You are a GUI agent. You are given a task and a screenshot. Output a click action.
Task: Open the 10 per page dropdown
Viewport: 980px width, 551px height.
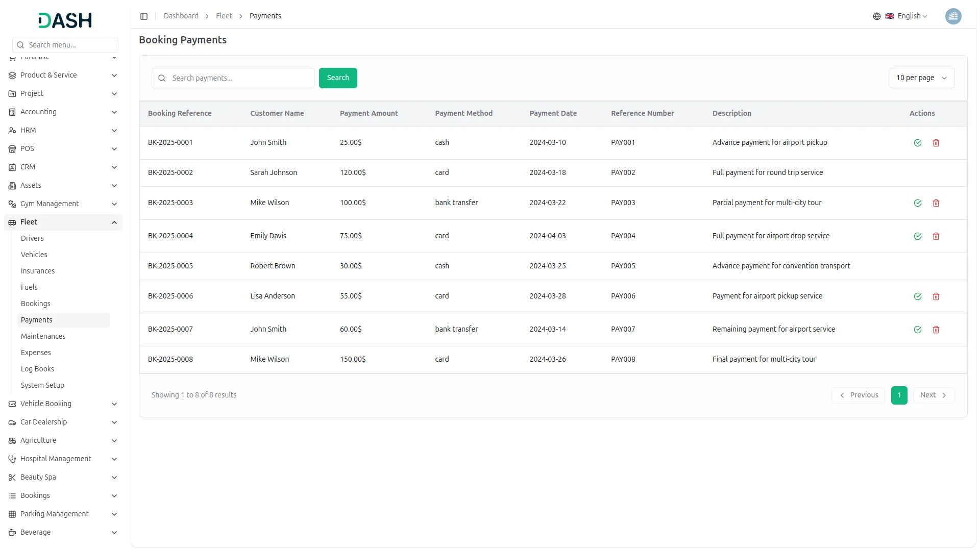921,78
